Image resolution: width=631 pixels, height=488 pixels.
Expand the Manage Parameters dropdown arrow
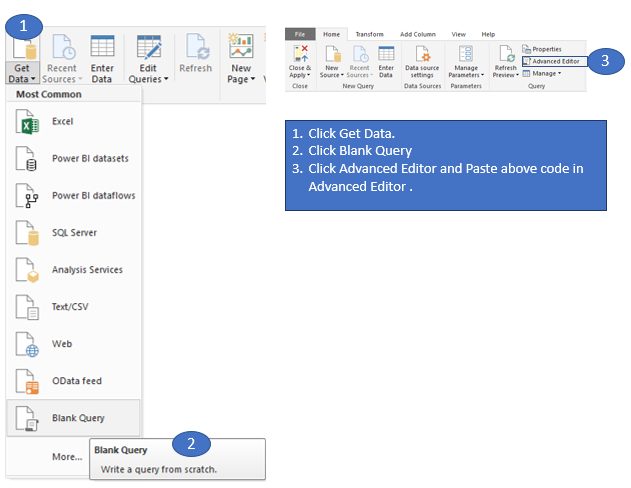(482, 75)
